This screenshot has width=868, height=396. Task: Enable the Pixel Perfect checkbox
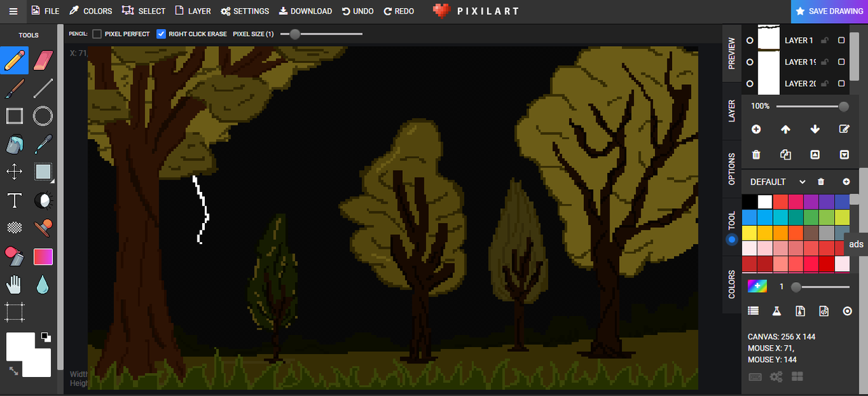point(97,34)
